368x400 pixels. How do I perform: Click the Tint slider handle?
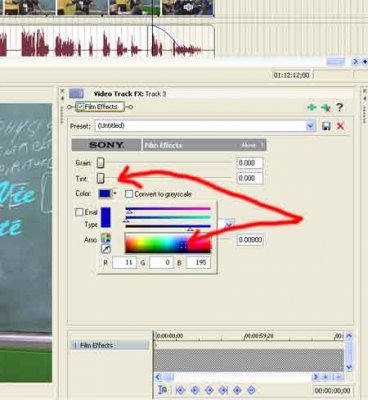point(100,178)
